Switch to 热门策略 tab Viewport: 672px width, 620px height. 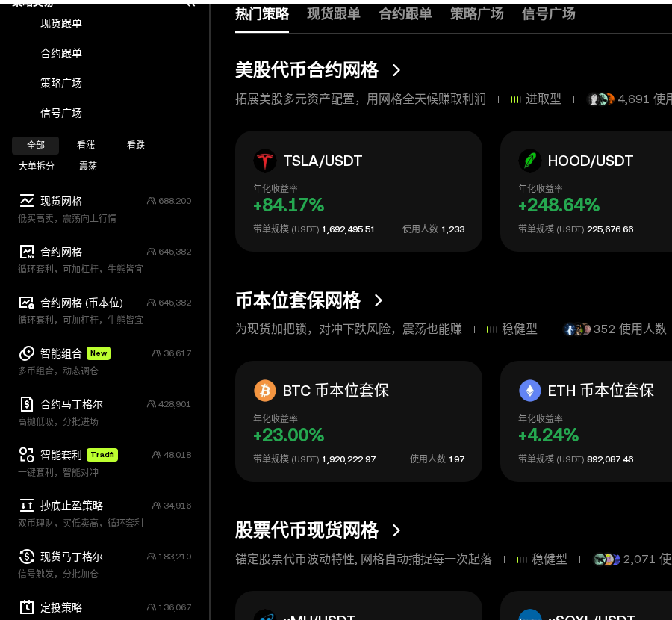262,14
